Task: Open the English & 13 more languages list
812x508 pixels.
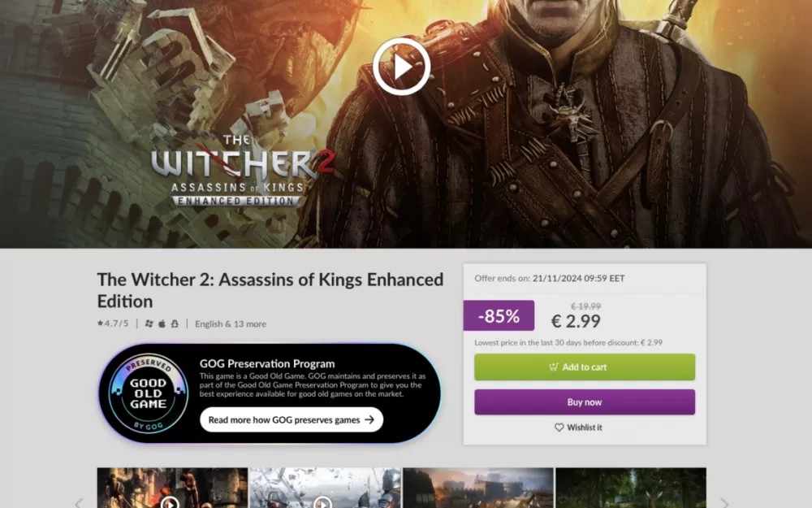Action: tap(231, 324)
